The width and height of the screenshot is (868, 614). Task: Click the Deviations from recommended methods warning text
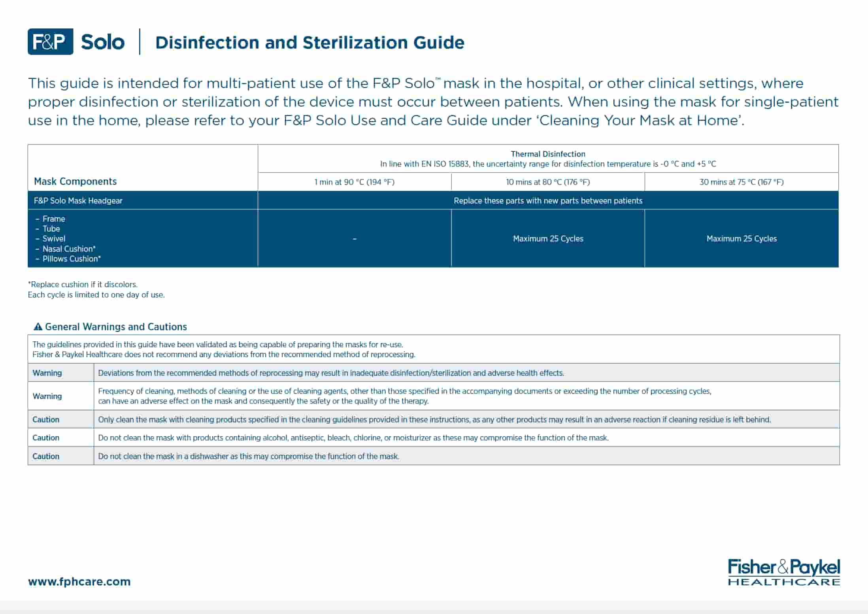(x=331, y=373)
